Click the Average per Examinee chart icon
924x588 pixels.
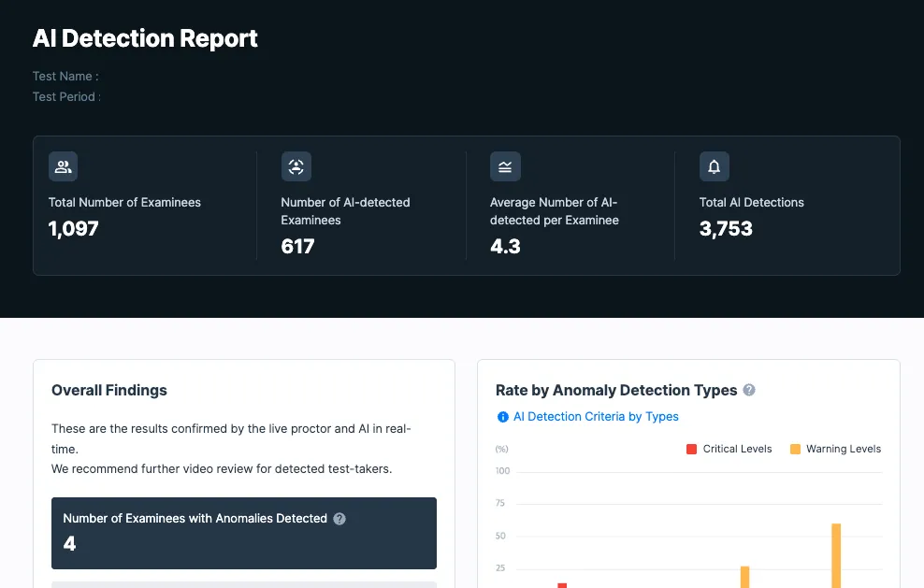pyautogui.click(x=505, y=166)
